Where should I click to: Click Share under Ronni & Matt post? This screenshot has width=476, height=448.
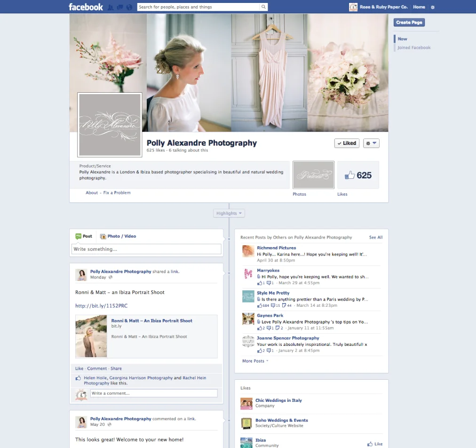(x=116, y=368)
